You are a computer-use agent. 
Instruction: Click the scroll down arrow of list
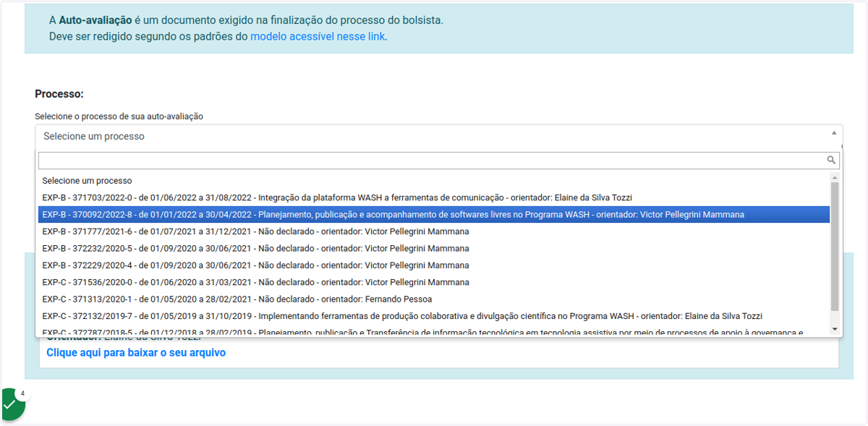click(835, 330)
